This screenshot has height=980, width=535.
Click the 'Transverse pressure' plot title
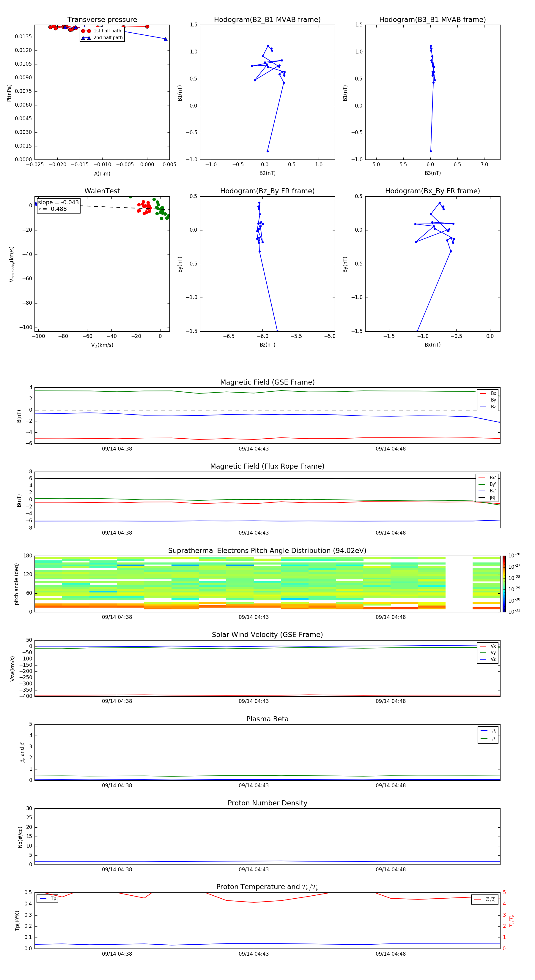coord(102,20)
